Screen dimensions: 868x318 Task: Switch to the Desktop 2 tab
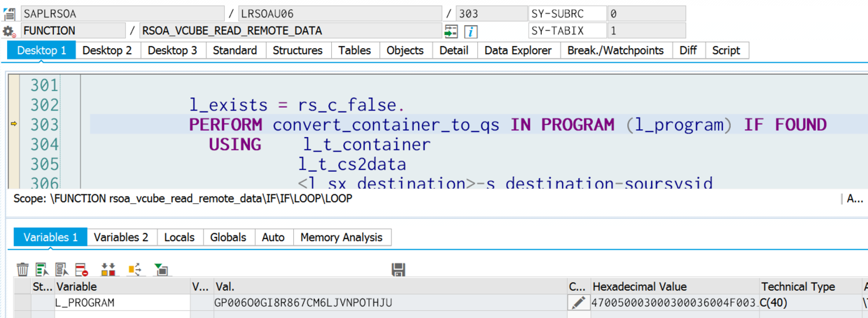(107, 50)
